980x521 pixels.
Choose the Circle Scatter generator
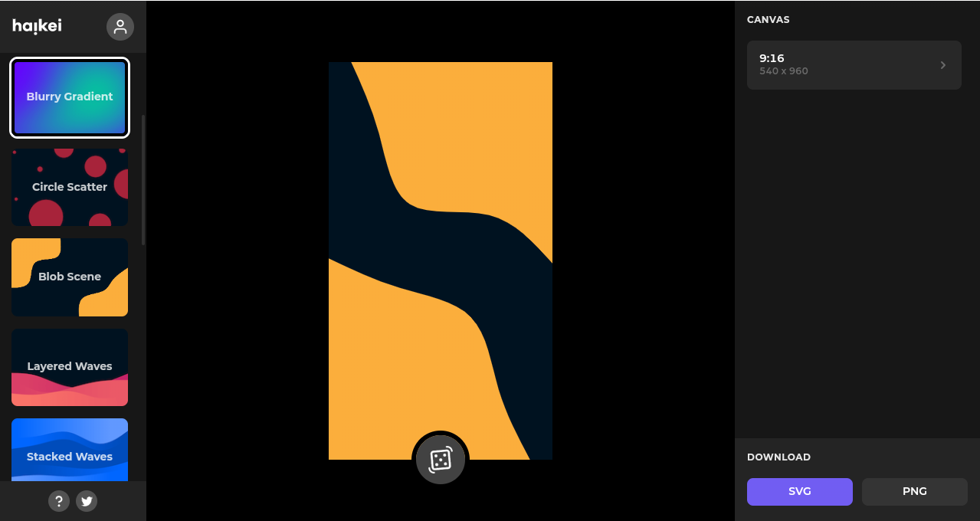(x=70, y=187)
